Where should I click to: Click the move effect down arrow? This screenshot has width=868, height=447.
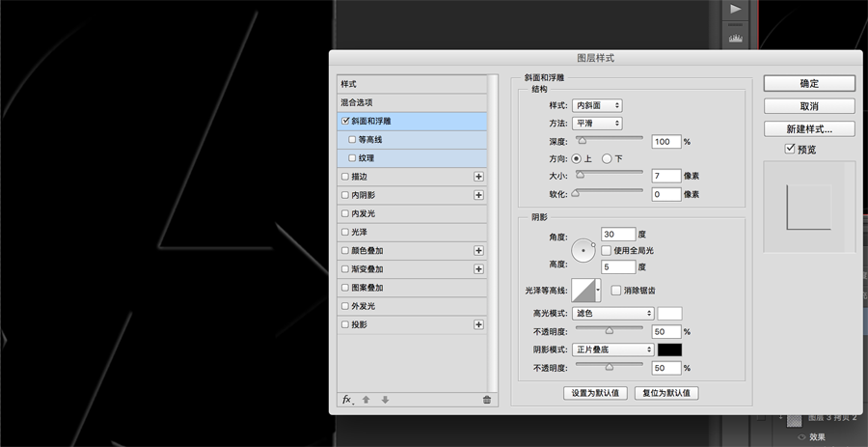(385, 399)
